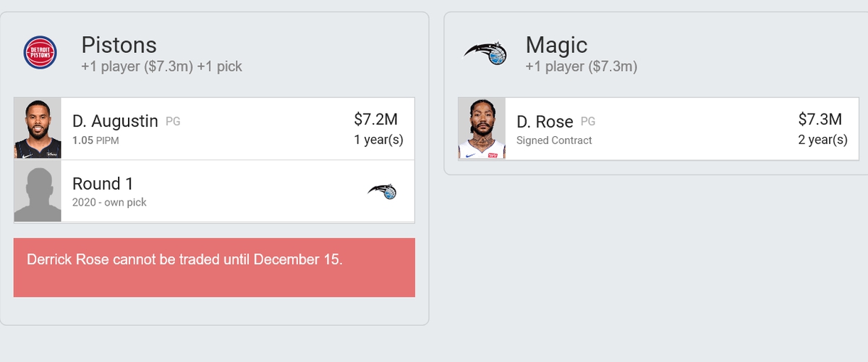The height and width of the screenshot is (362, 868).
Task: Select the blank silhouette pick placeholder
Action: 38,191
